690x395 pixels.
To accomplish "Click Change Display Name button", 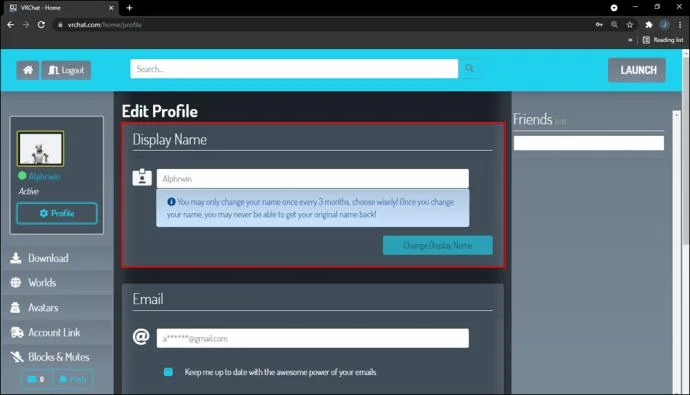I will coord(438,245).
